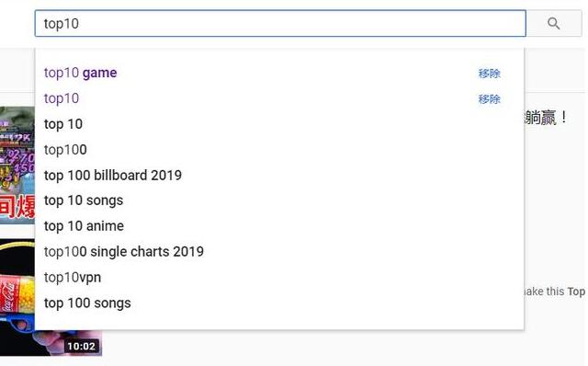Screen dimensions: 588x366
Task: Click the magnifying glass search button
Action: 554,23
